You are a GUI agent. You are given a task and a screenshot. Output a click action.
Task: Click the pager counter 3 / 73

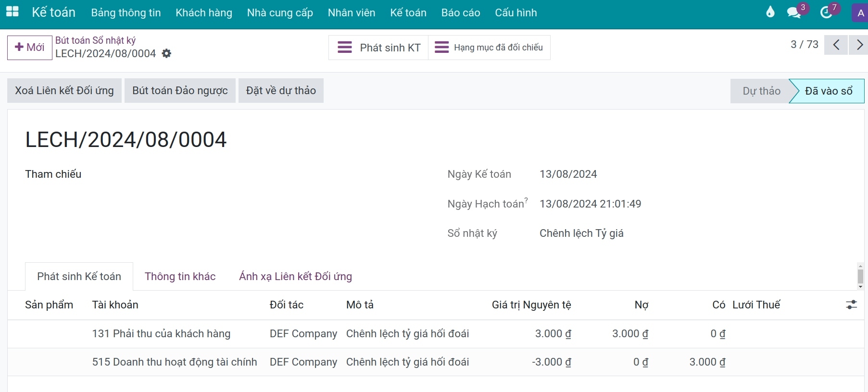click(805, 45)
